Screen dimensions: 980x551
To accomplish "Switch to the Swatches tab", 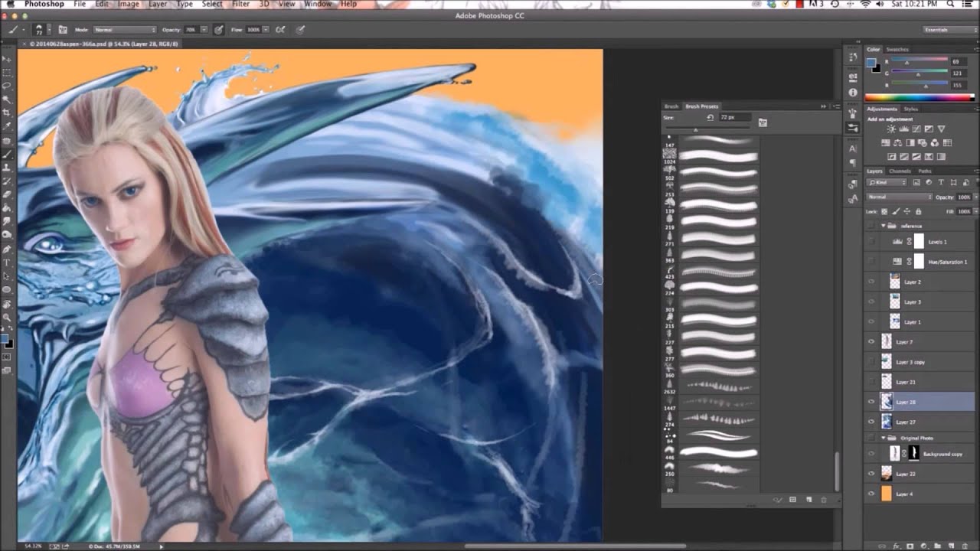I will tap(897, 49).
